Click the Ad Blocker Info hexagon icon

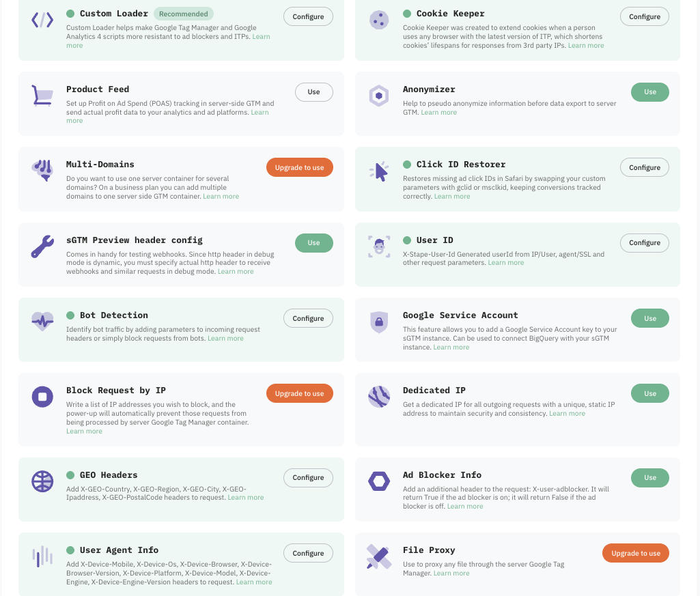[x=379, y=481]
